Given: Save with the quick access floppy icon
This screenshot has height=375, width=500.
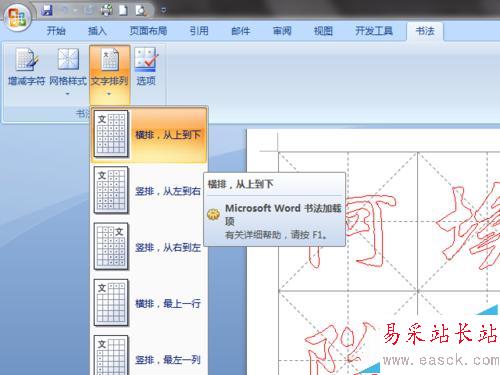Looking at the screenshot, I should click(47, 10).
